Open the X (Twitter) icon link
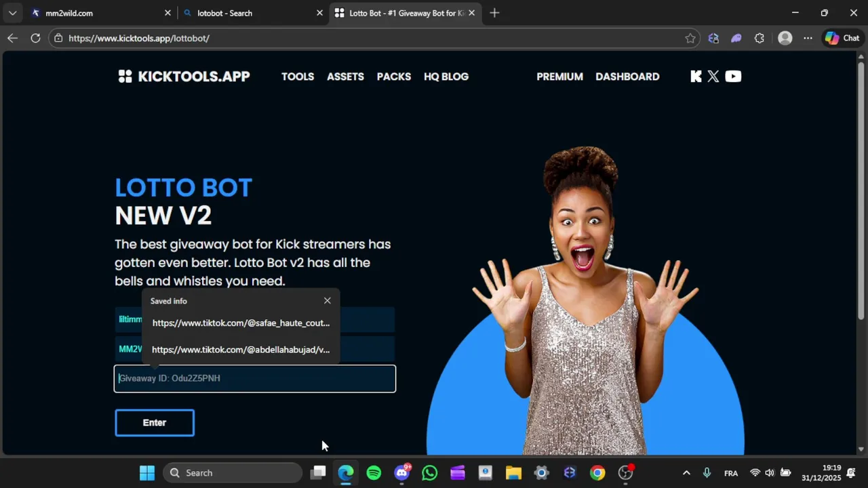The height and width of the screenshot is (488, 868). click(x=713, y=77)
